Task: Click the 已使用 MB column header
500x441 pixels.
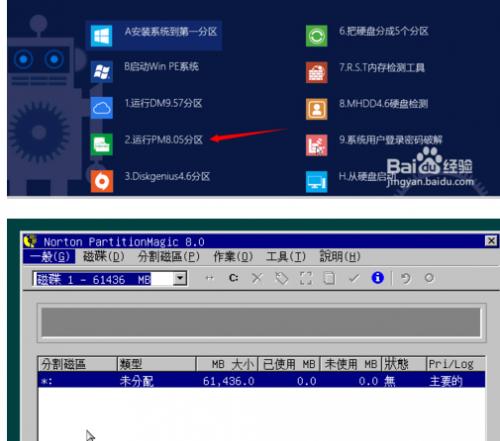Action: coord(289,364)
